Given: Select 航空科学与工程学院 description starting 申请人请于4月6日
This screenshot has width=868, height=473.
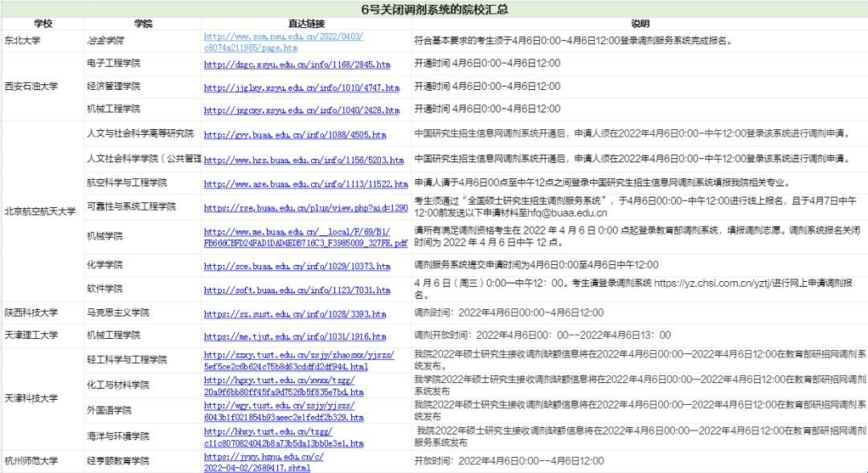Looking at the screenshot, I should tap(640, 183).
